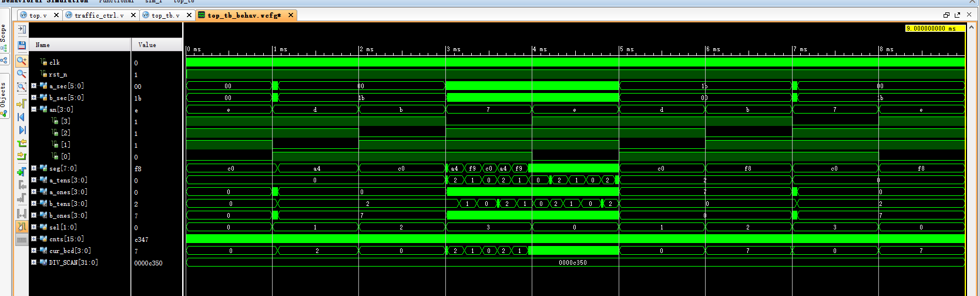Viewport: 980px width, 296px height.
Task: Expand the DIV_SCAN[31:0] bus
Action: (x=33, y=262)
